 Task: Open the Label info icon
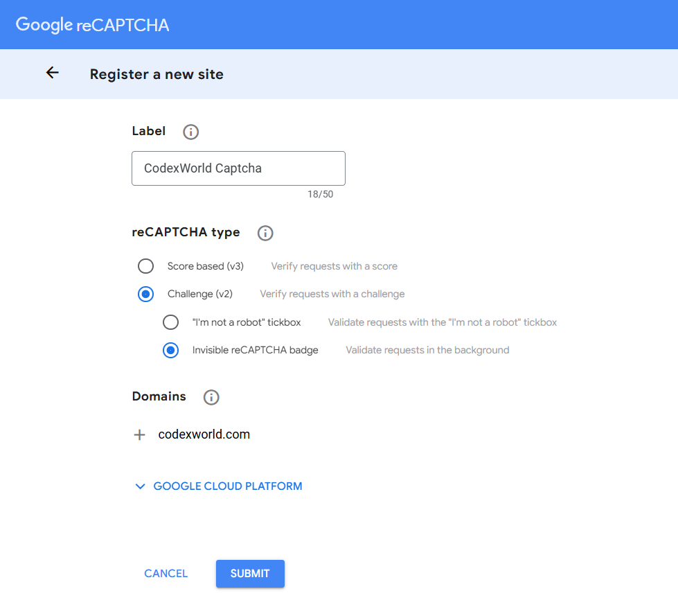190,132
